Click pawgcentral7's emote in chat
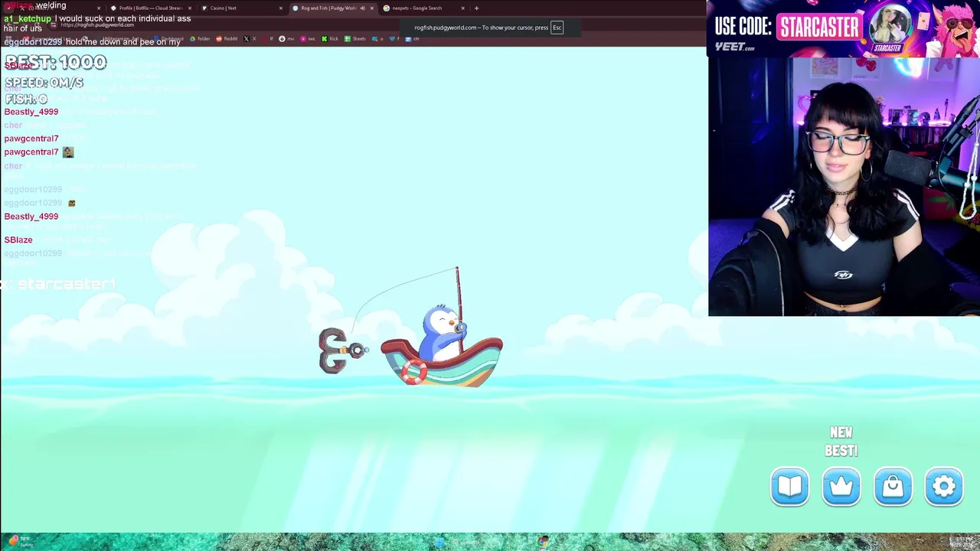Image resolution: width=980 pixels, height=551 pixels. 68,152
